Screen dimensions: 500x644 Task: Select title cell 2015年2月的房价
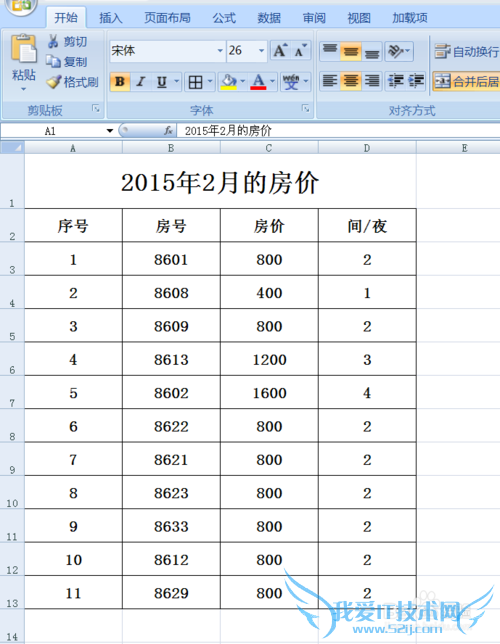[x=220, y=181]
